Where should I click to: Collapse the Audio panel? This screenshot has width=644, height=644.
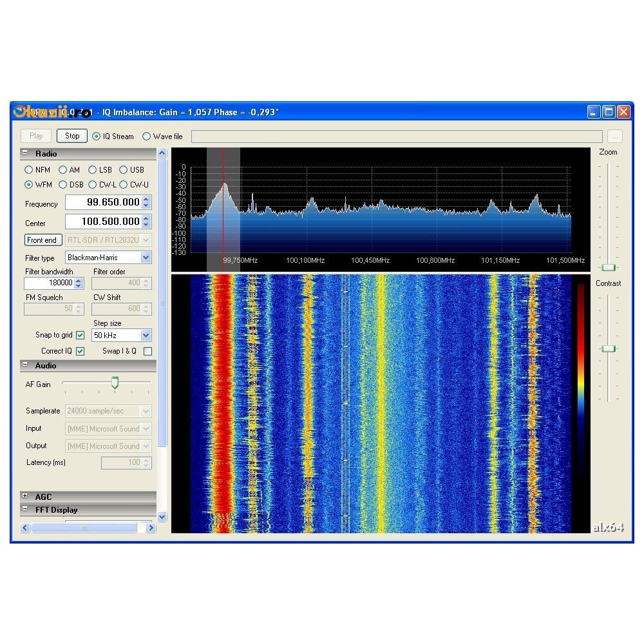[x=24, y=366]
